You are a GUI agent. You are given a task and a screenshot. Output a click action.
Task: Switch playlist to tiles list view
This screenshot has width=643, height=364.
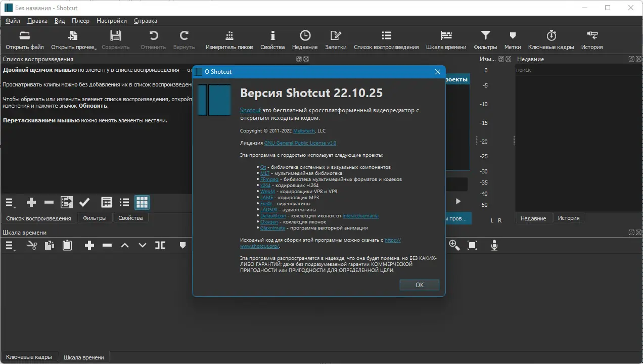point(124,202)
